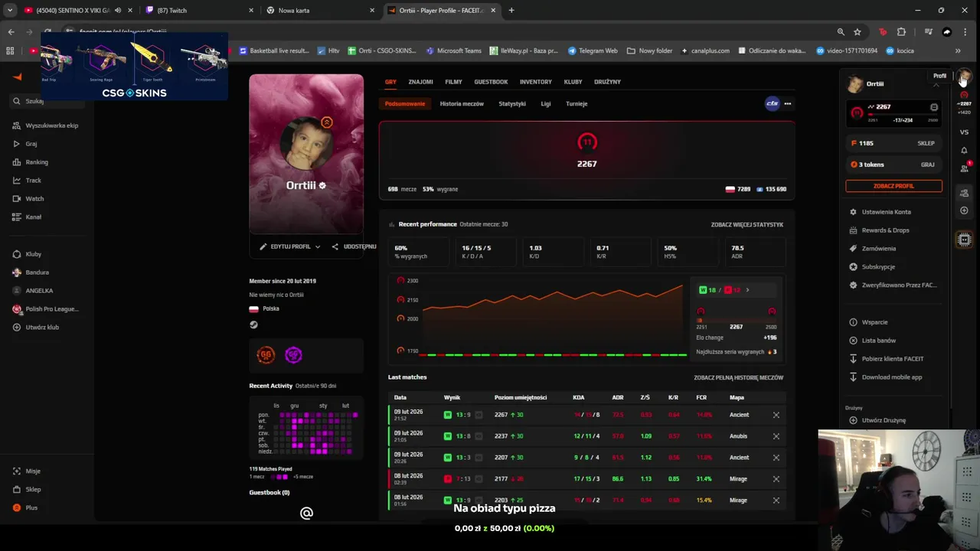
Task: Open Statystyki sub-tab
Action: 512,103
